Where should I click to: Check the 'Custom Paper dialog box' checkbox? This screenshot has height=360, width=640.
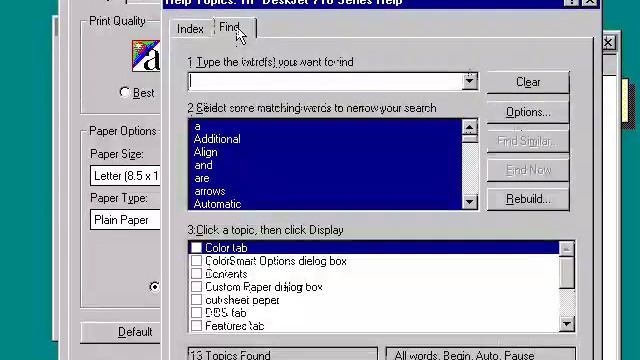tap(196, 287)
